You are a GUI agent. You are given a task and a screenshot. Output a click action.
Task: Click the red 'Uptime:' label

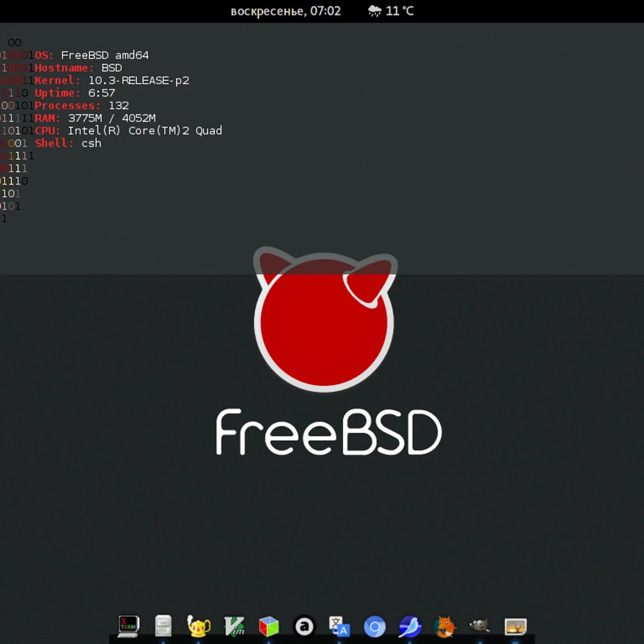click(58, 93)
